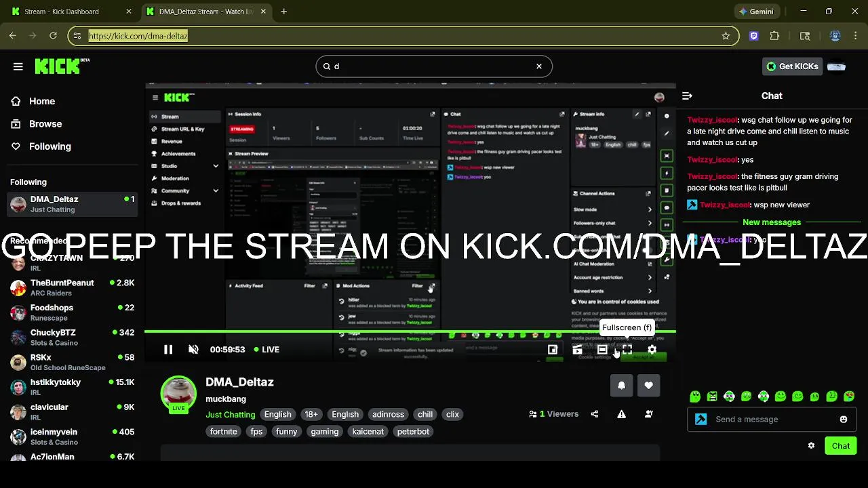Open video player settings gear
Viewport: 868px width, 488px height.
point(652,350)
